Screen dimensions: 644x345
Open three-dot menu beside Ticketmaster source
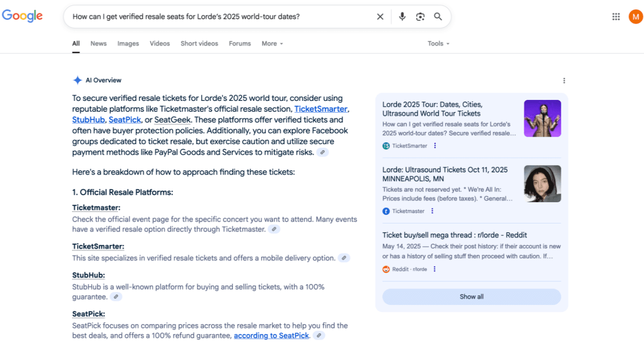click(432, 211)
